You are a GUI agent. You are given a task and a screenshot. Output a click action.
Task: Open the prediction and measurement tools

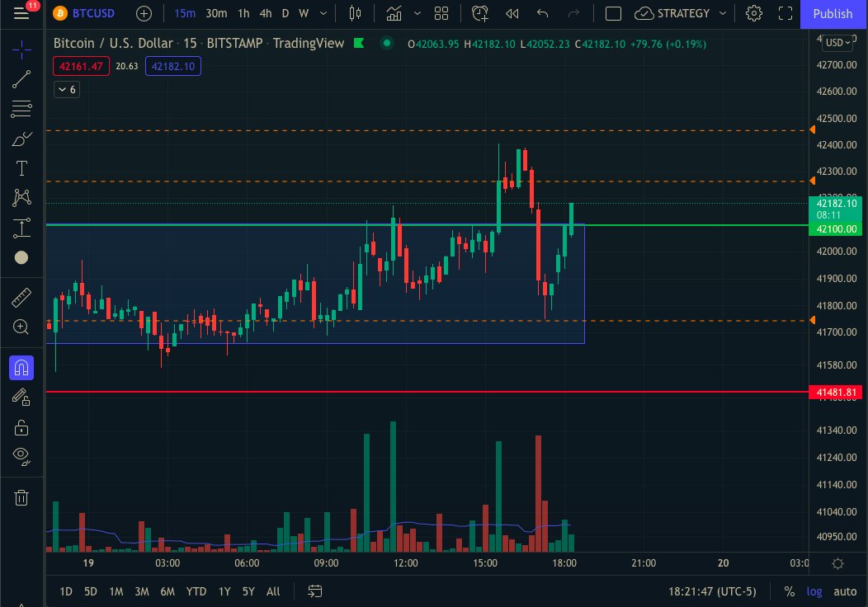point(21,228)
